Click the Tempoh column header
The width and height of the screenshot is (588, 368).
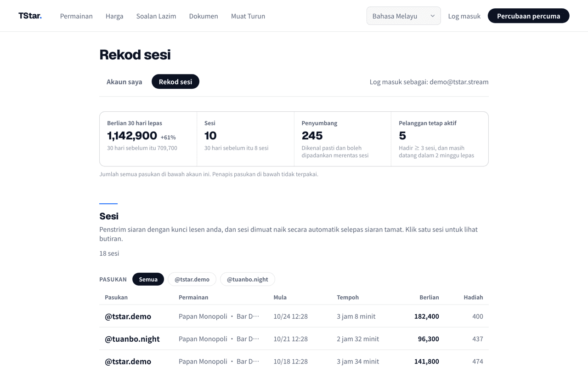348,297
